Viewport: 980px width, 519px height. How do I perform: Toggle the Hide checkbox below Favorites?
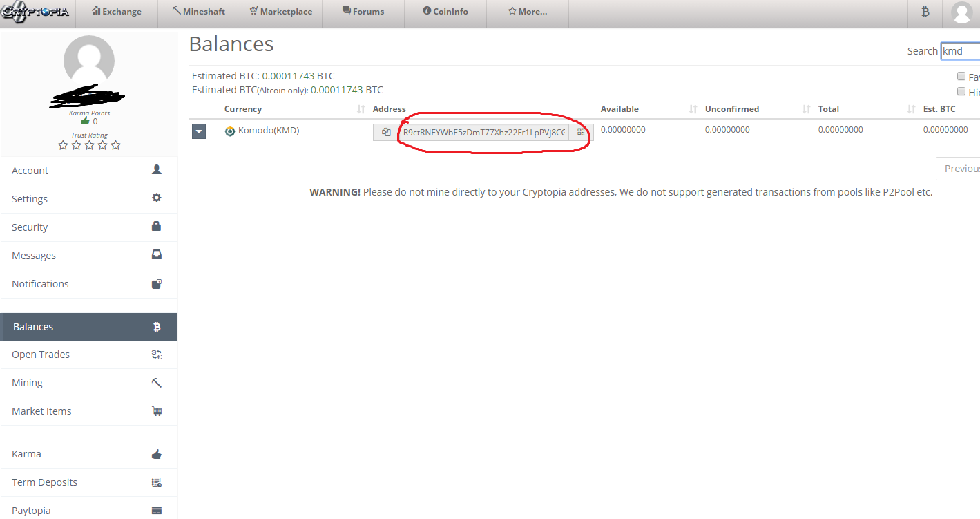[x=961, y=91]
